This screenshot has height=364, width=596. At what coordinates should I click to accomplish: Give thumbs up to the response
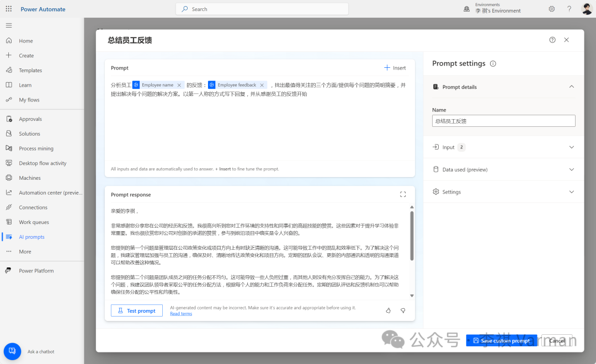(388, 311)
